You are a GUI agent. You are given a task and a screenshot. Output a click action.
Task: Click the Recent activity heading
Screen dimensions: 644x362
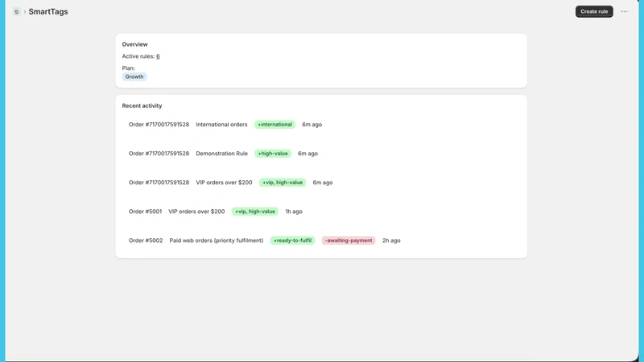[x=142, y=105]
